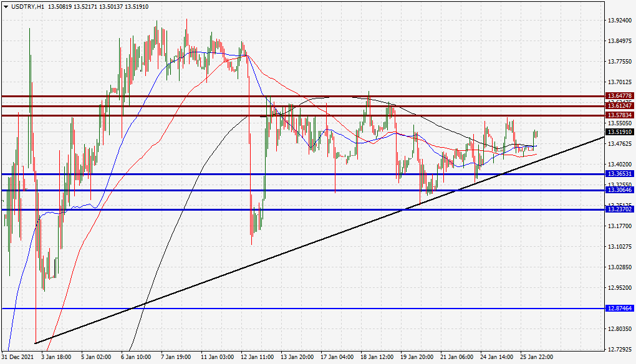Click the 7 Jan 19:00 time label

click(176, 357)
